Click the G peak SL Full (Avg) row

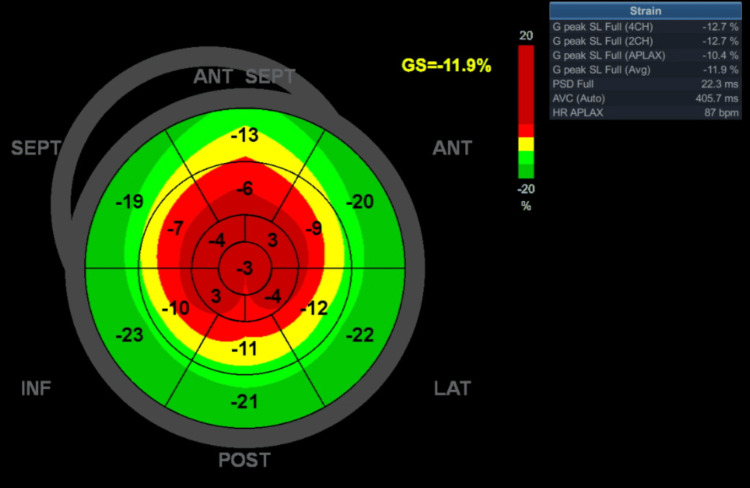tap(645, 70)
